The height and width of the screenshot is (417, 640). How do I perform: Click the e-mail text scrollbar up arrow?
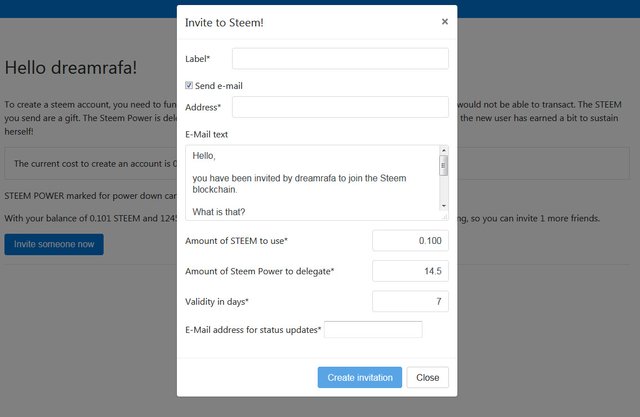point(444,150)
